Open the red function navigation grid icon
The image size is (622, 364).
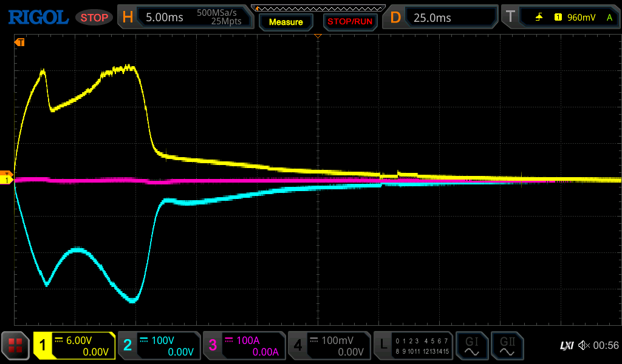pyautogui.click(x=16, y=346)
